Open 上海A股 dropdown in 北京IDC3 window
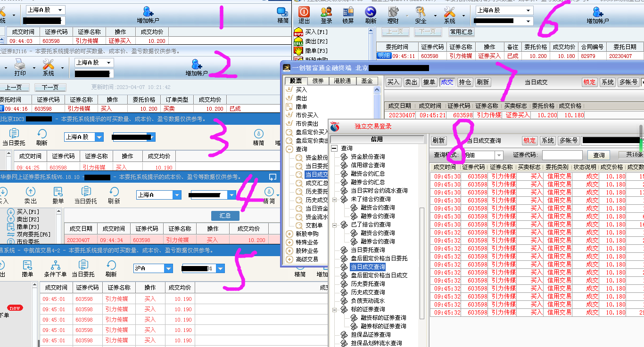 click(x=99, y=137)
